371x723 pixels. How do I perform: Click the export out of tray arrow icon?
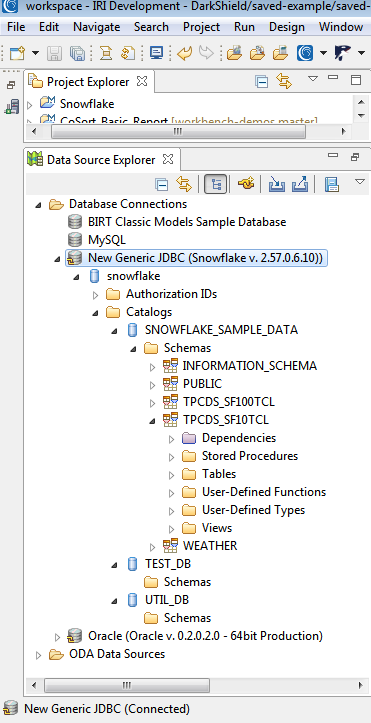300,184
